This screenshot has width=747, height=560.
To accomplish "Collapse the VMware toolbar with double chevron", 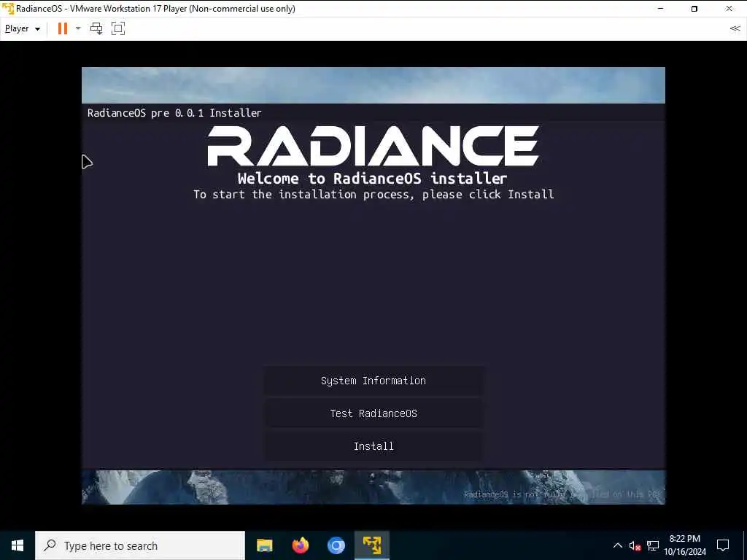I will click(x=735, y=28).
